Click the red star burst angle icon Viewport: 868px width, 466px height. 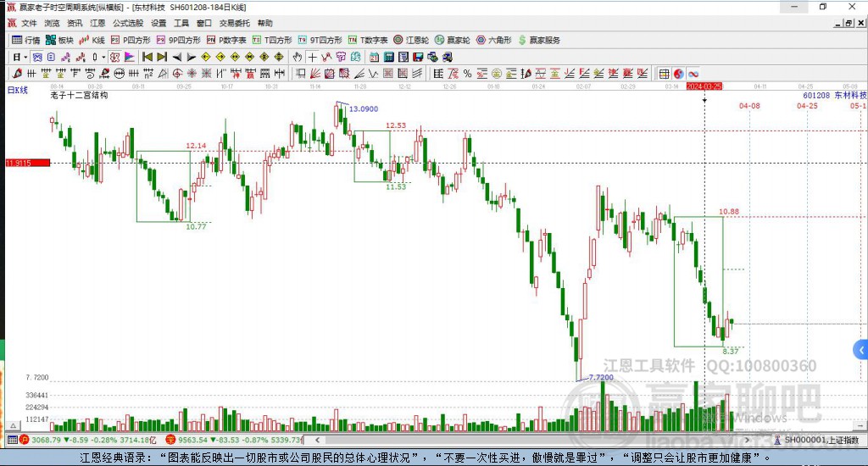click(x=192, y=74)
